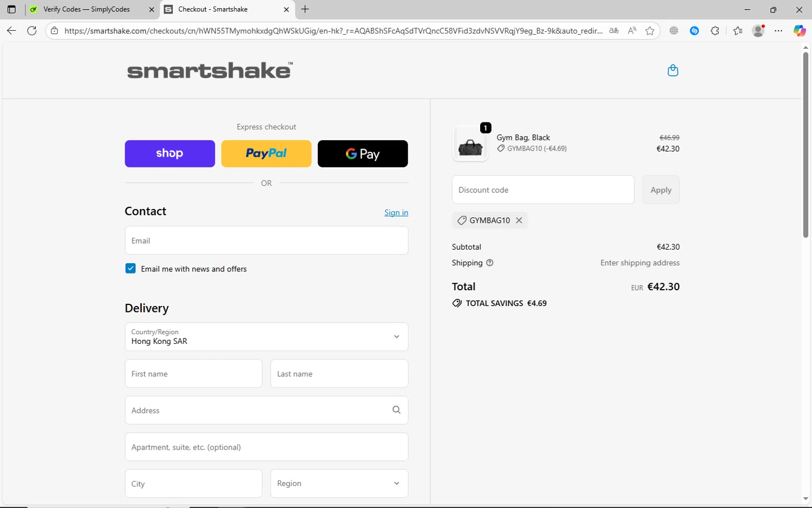
Task: Toggle Email me with news and offers
Action: coord(130,269)
